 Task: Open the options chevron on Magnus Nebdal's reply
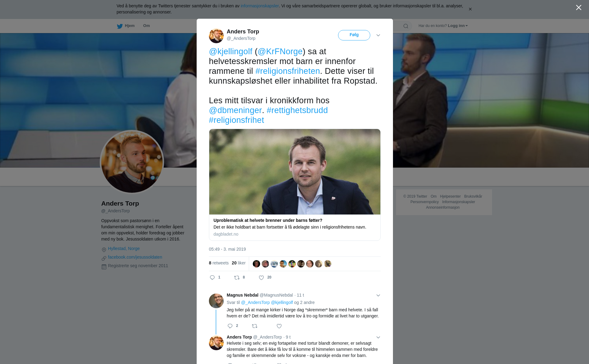pos(378,295)
